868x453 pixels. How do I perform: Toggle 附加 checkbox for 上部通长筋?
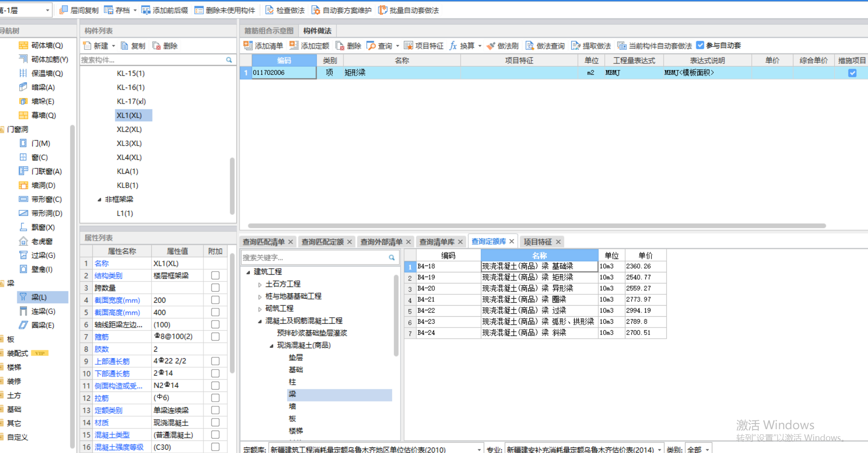(x=215, y=361)
